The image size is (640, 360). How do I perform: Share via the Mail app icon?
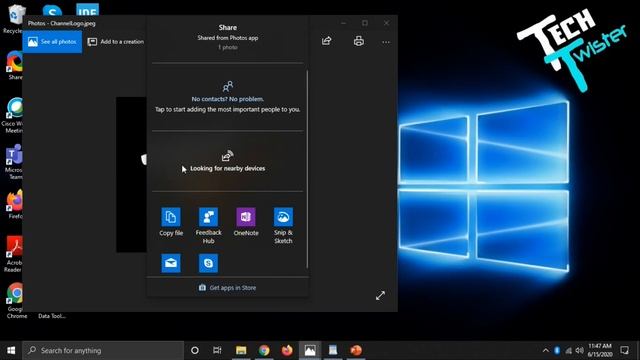pos(171,263)
